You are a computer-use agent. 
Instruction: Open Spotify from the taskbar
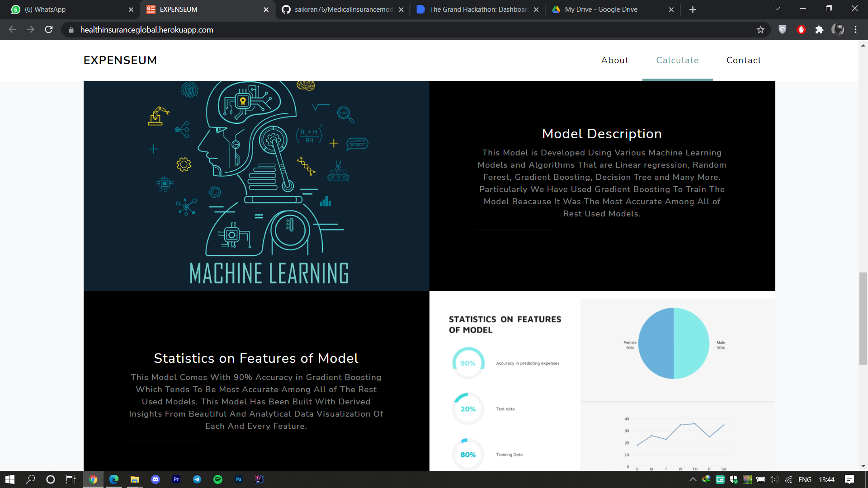pyautogui.click(x=218, y=479)
